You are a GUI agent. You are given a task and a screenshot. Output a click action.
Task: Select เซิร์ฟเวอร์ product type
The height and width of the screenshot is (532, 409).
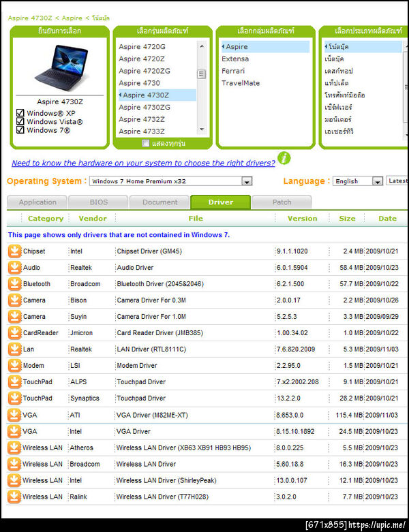(338, 107)
